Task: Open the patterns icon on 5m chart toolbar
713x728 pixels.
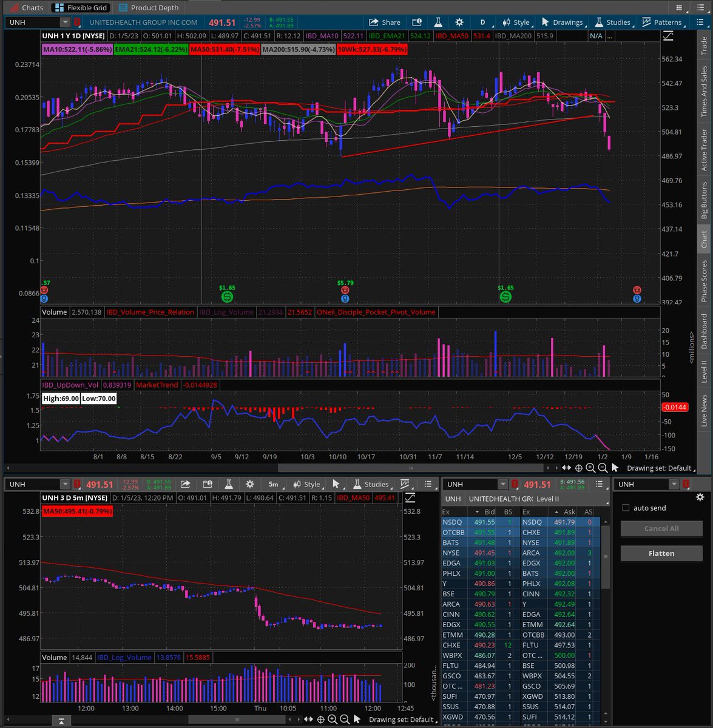Action: [x=405, y=484]
